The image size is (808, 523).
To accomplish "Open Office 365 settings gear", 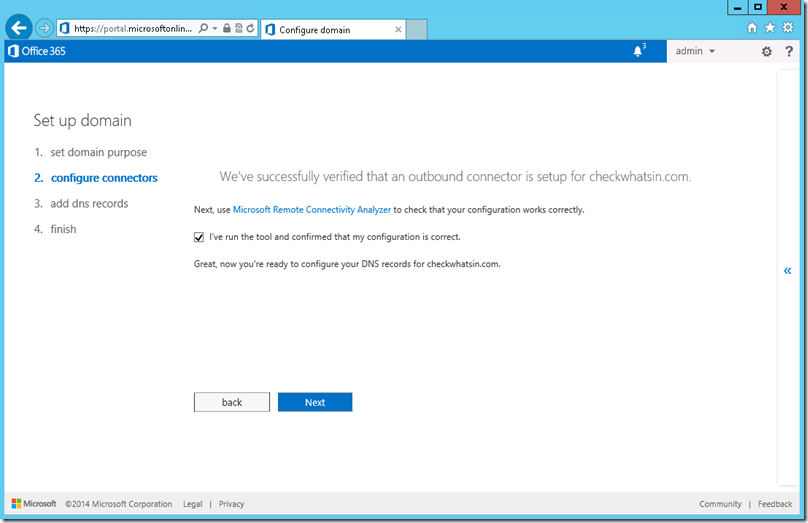I will pyautogui.click(x=767, y=52).
